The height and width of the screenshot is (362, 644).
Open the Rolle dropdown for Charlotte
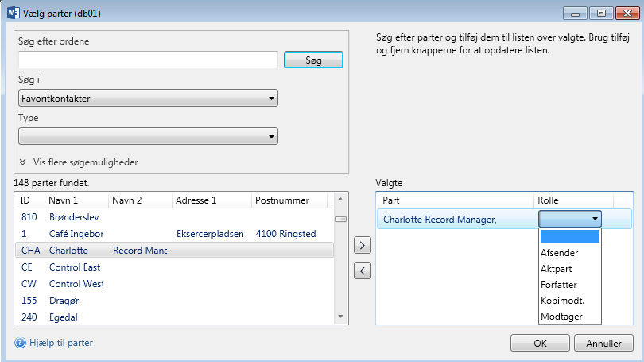click(x=569, y=219)
